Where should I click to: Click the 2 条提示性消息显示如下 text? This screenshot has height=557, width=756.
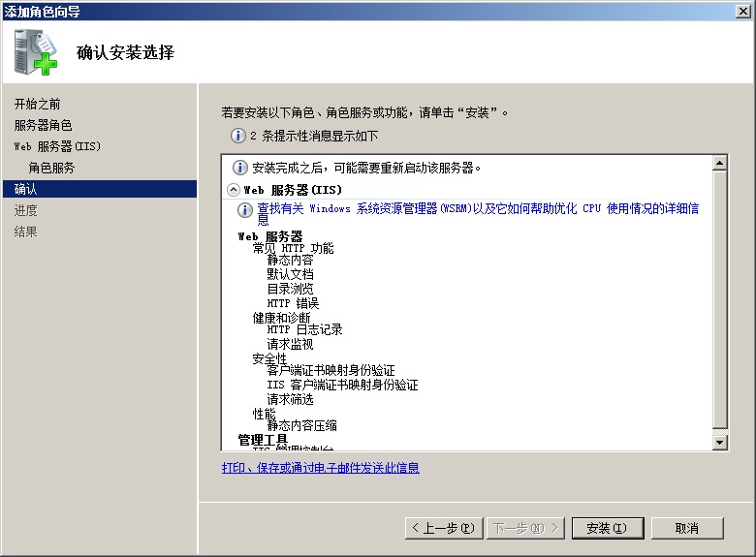pos(314,136)
